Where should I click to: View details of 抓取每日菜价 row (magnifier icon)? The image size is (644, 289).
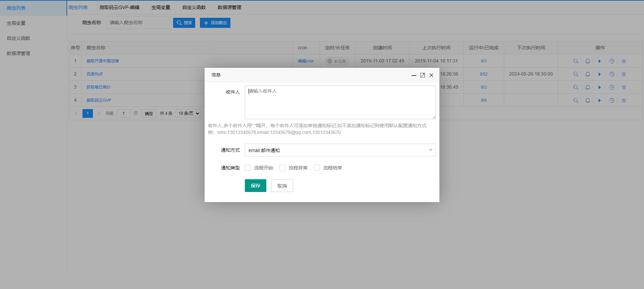(576, 87)
